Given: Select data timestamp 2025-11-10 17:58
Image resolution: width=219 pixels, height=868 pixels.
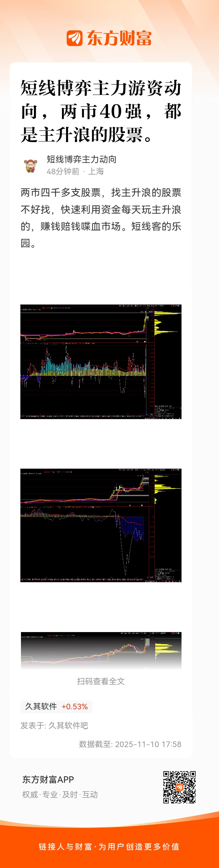Looking at the screenshot, I should point(148,744).
